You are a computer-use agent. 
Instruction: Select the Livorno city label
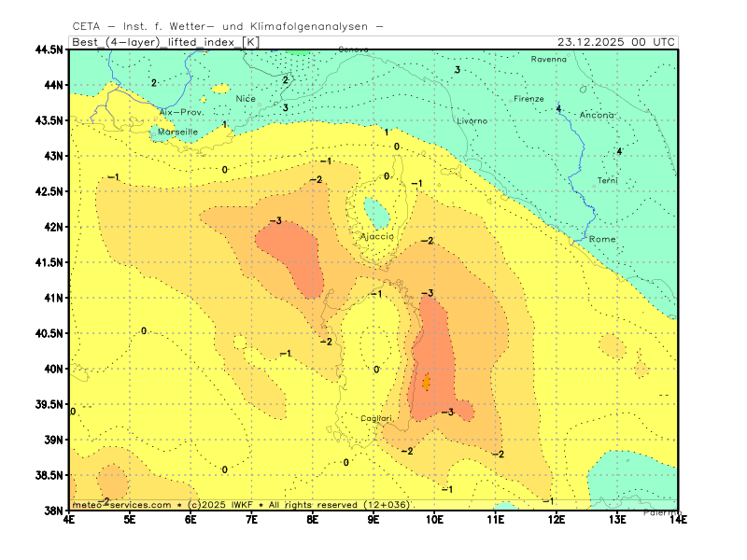(472, 121)
